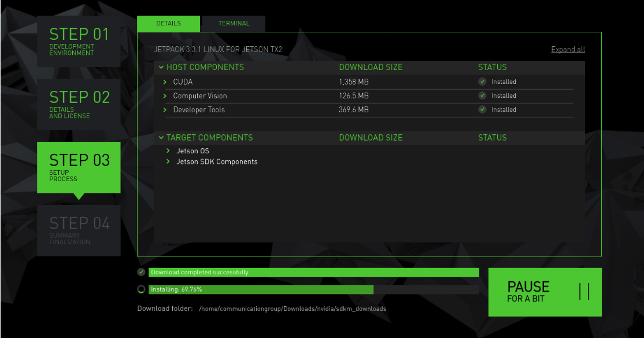Pause installation with Pause For A Bit button
Screen dimensions: 644x338
(545, 292)
